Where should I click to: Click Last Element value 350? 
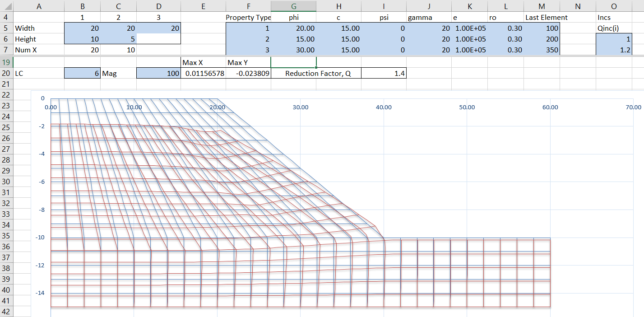coord(542,50)
